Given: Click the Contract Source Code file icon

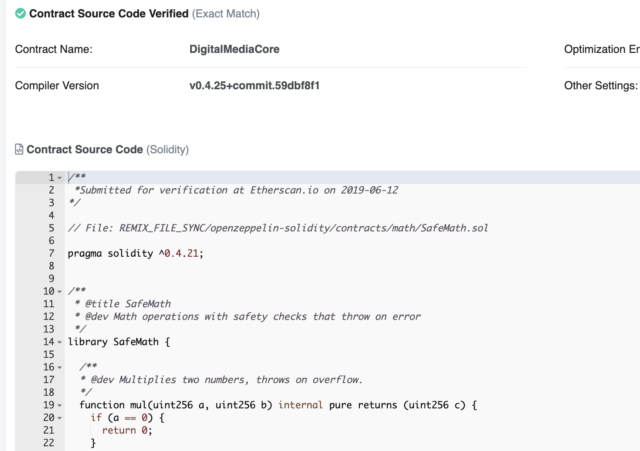Looking at the screenshot, I should coord(19,149).
